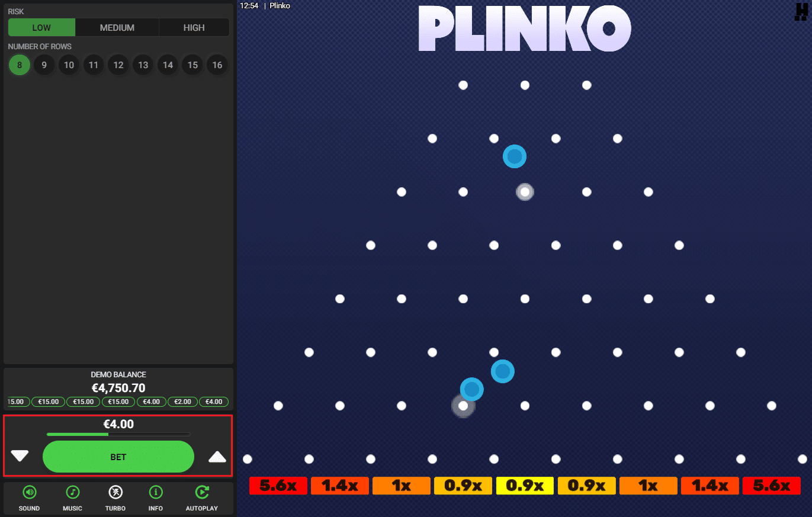Choose 8 rows
Screen dimensions: 812x517
click(x=20, y=65)
